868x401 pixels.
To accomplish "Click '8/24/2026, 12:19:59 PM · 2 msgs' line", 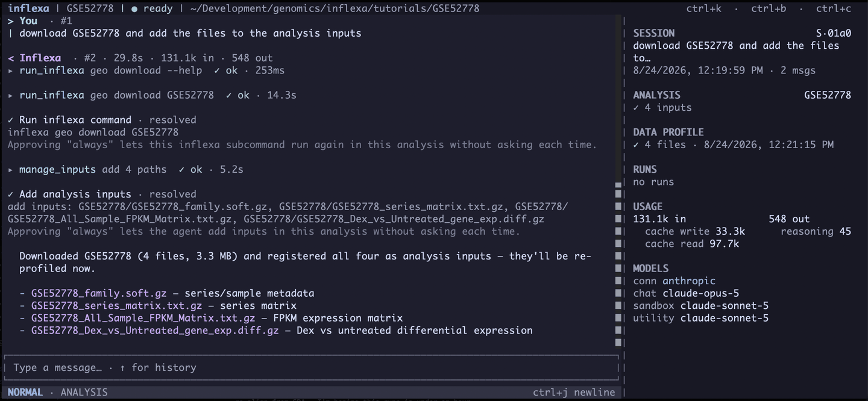I will [x=724, y=70].
